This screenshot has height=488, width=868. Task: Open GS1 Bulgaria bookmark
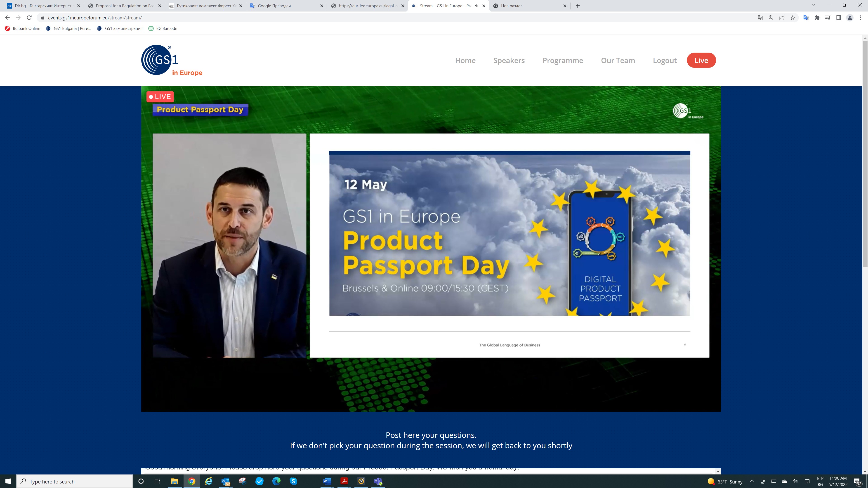69,28
